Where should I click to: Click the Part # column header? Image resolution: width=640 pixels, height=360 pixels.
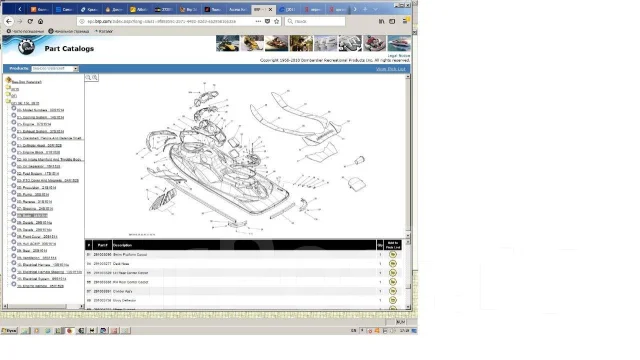pyautogui.click(x=102, y=245)
